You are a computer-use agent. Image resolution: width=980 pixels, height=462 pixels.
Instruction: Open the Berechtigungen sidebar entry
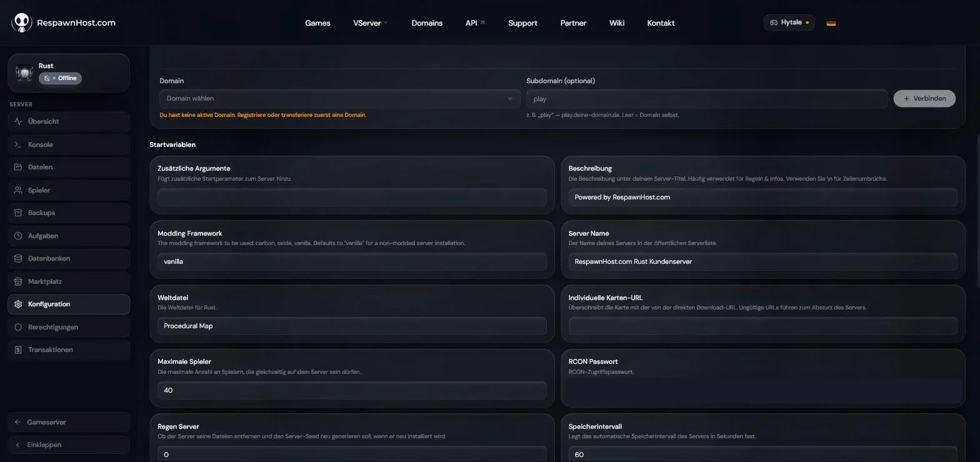pyautogui.click(x=69, y=327)
